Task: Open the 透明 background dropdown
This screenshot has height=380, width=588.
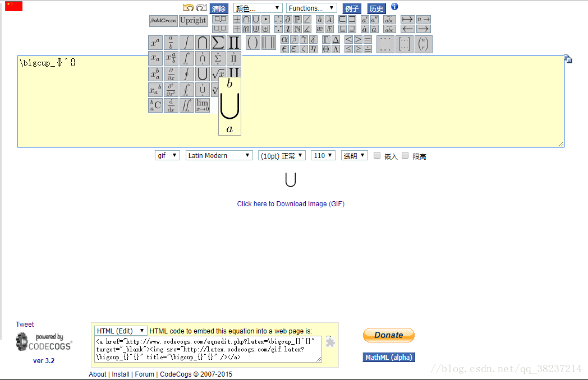Action: pyautogui.click(x=355, y=155)
